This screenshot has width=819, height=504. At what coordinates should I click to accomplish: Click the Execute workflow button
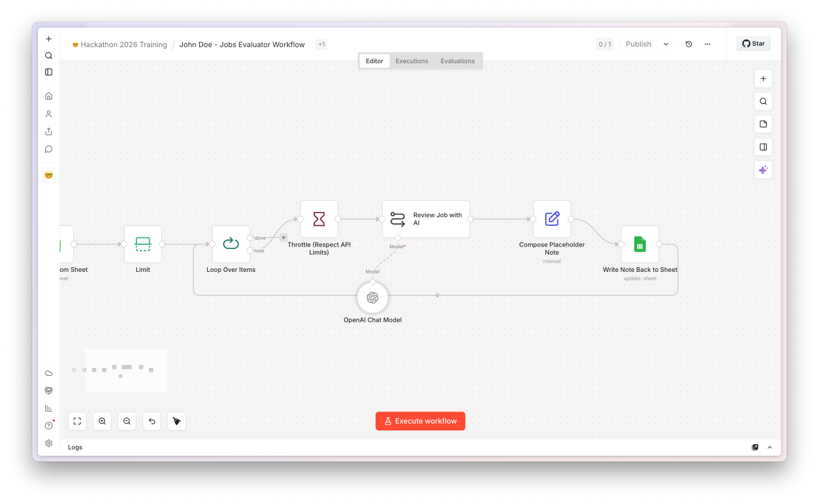pyautogui.click(x=420, y=421)
